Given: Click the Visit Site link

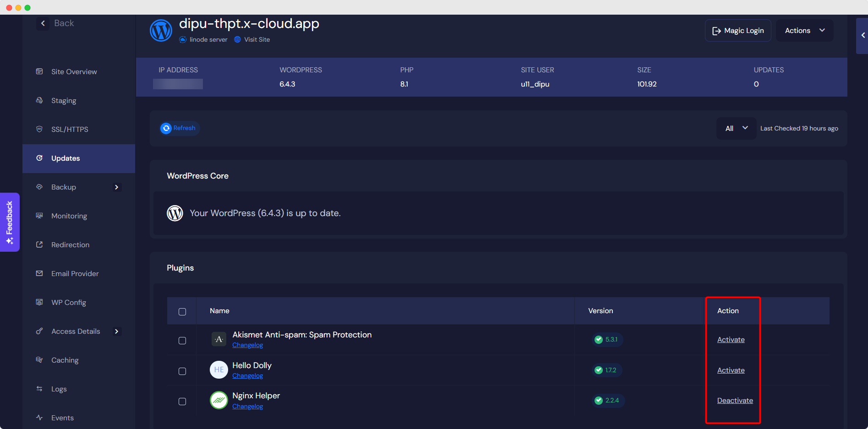Looking at the screenshot, I should (x=257, y=40).
